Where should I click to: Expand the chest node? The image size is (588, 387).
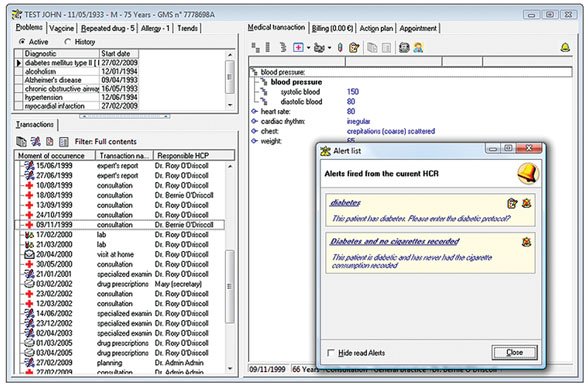point(255,131)
